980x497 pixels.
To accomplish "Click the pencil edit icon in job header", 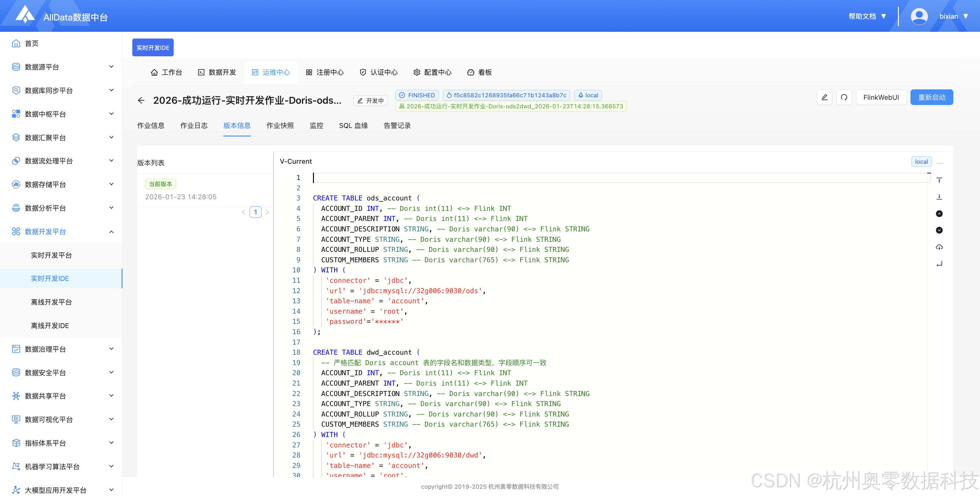I will 824,97.
